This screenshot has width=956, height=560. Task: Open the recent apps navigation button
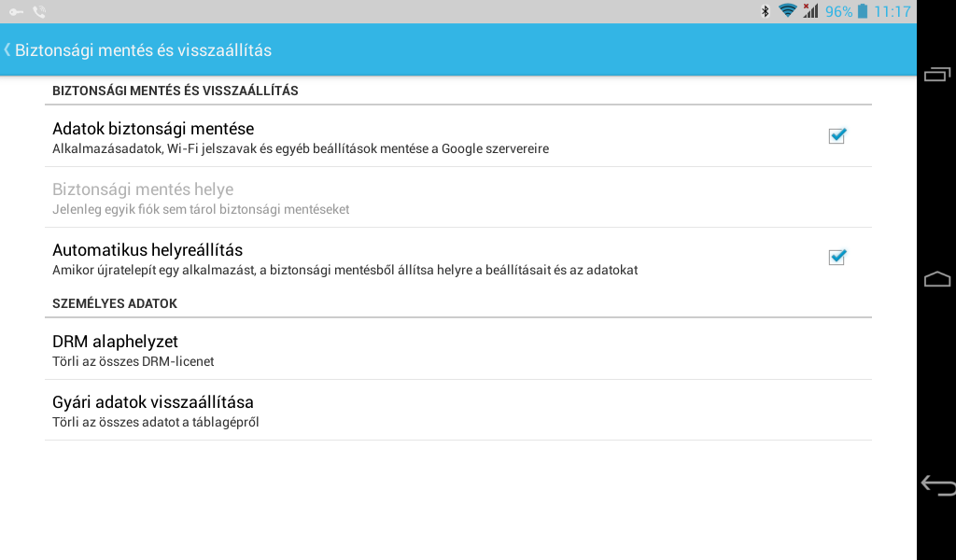(937, 75)
